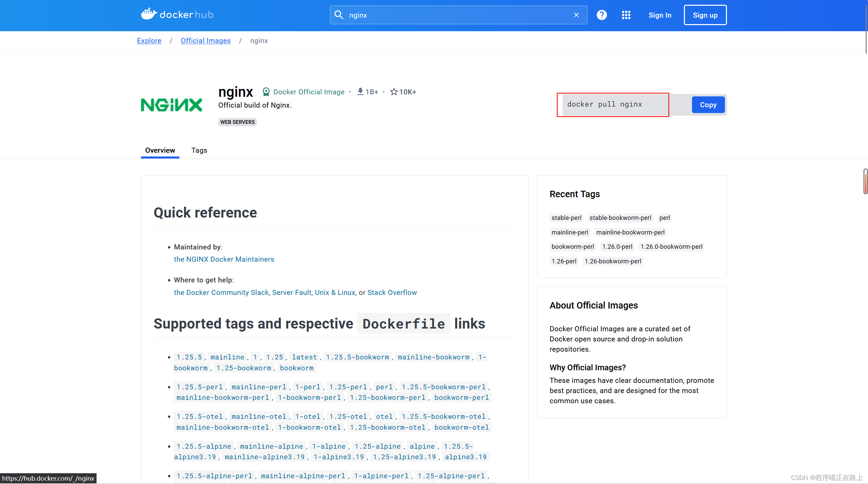The width and height of the screenshot is (868, 484).
Task: Click the Docker Official Image badge icon
Action: 266,92
